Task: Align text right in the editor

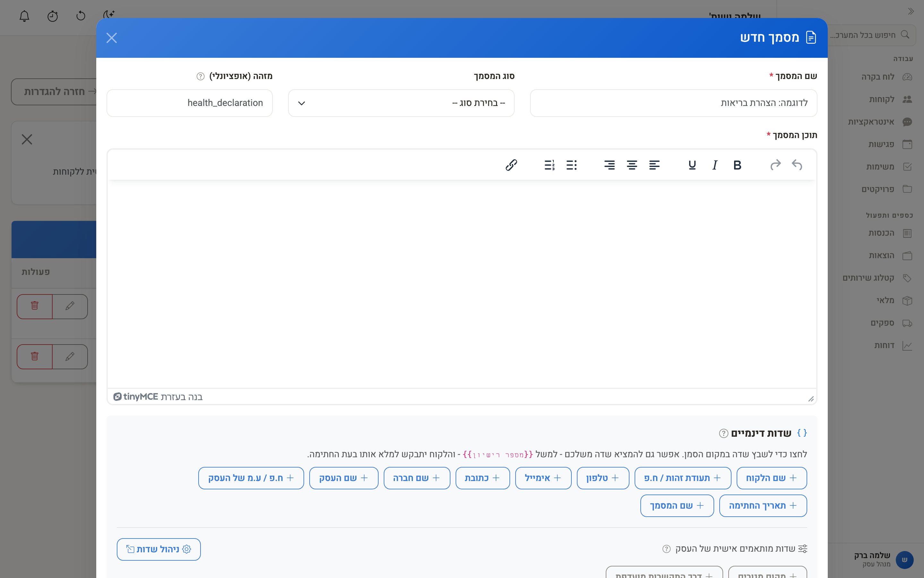Action: point(609,165)
